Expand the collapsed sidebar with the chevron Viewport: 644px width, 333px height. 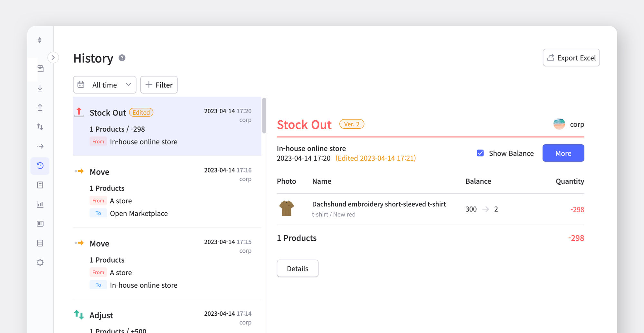point(53,57)
